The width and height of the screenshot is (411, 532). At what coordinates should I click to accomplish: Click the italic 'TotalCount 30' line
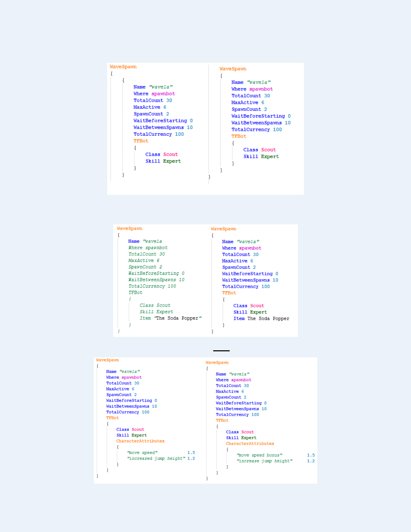point(147,254)
